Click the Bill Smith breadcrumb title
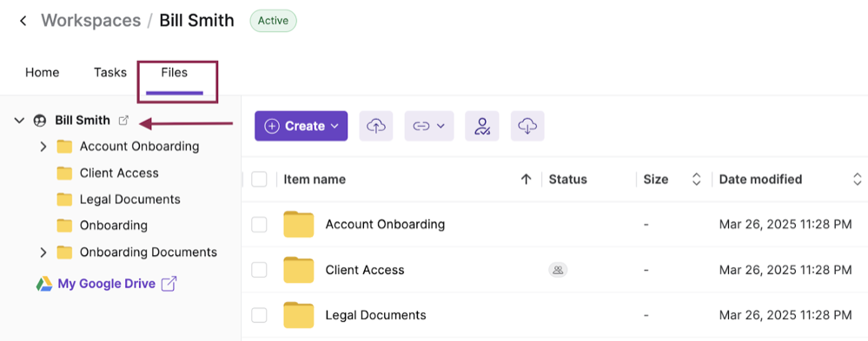Viewport: 868px width, 341px height. click(196, 21)
